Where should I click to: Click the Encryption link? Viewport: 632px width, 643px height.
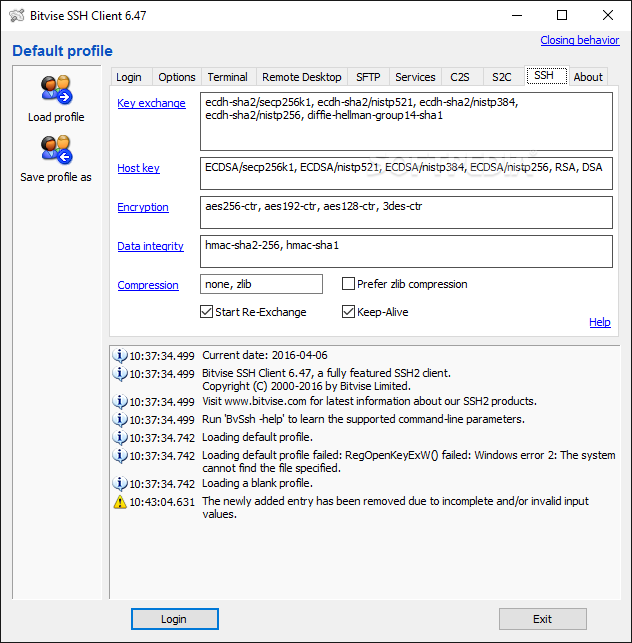pos(143,207)
